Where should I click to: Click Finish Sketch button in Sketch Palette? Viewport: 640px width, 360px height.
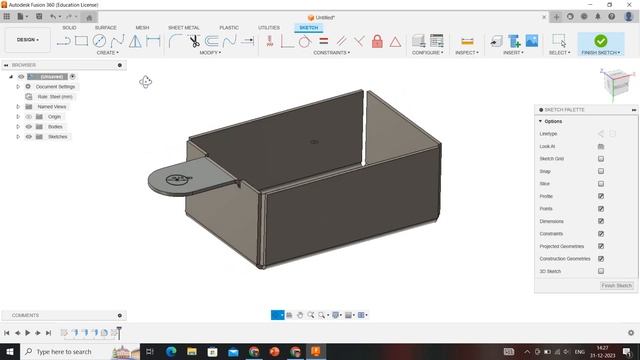(x=616, y=285)
